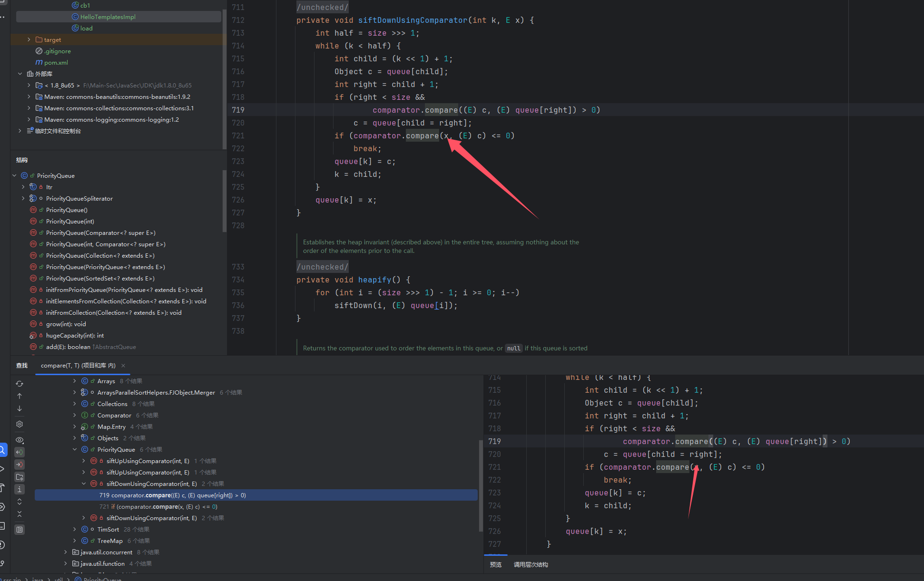Select result line 719 comparator.compare

click(256, 495)
